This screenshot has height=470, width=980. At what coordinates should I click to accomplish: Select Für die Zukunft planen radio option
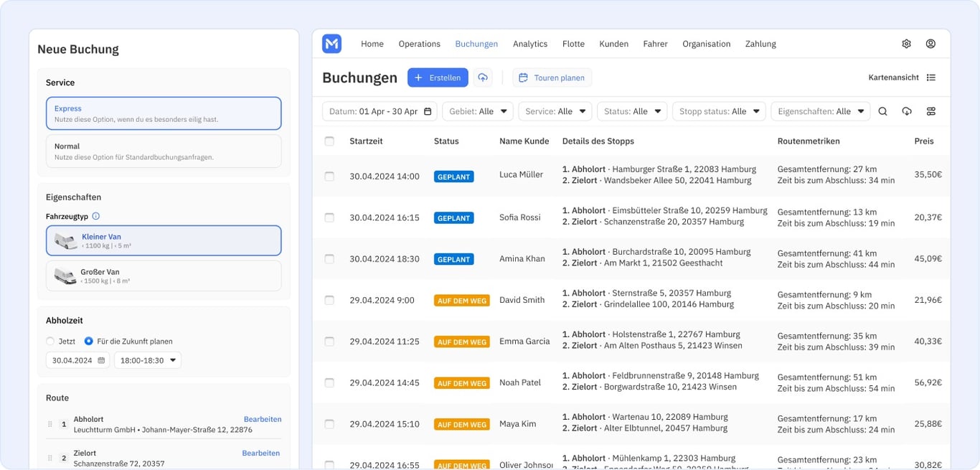pos(89,342)
